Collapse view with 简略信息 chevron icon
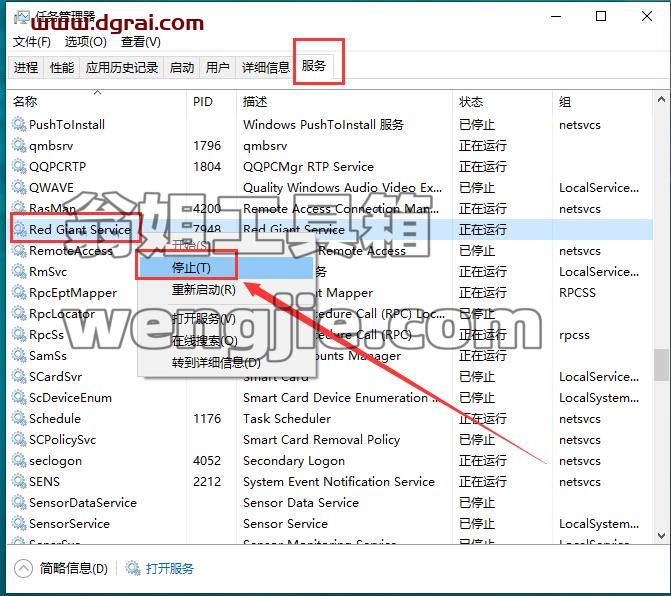 point(24,569)
